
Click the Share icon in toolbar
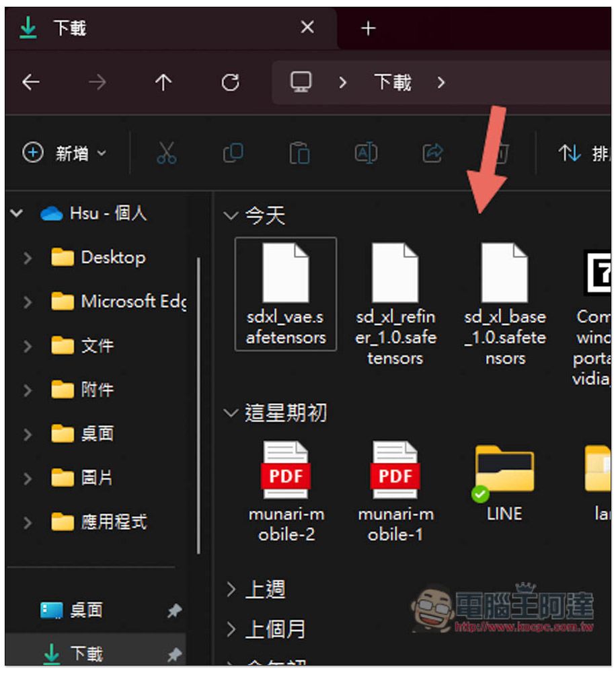pyautogui.click(x=432, y=153)
